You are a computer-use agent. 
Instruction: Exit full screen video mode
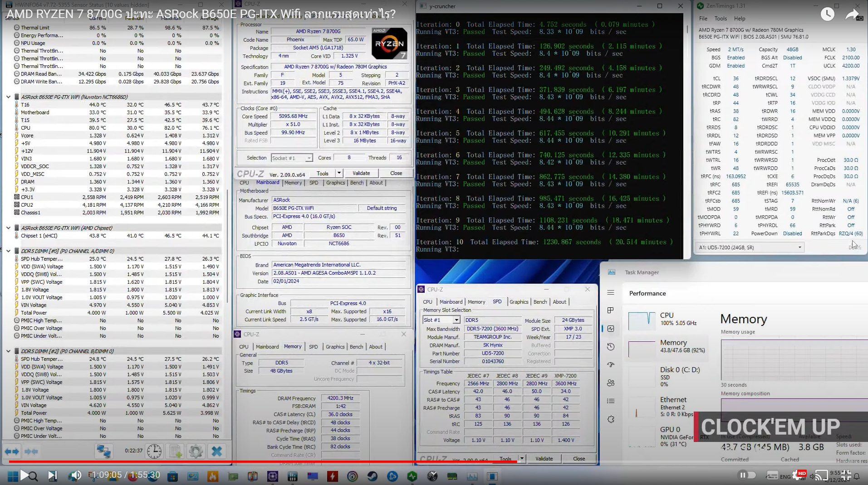(x=846, y=475)
